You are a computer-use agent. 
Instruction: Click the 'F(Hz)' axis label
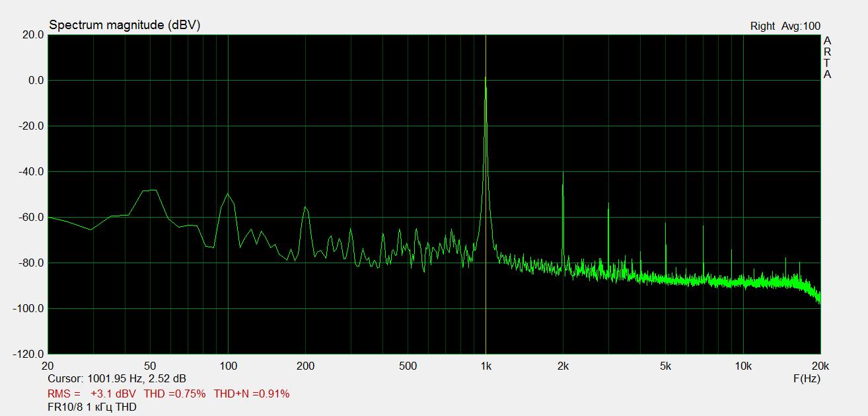[807, 379]
